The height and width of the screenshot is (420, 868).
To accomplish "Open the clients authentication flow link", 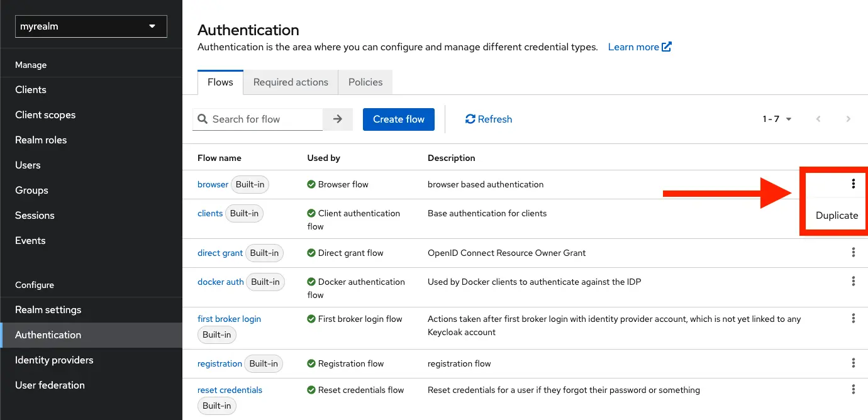I will 210,213.
